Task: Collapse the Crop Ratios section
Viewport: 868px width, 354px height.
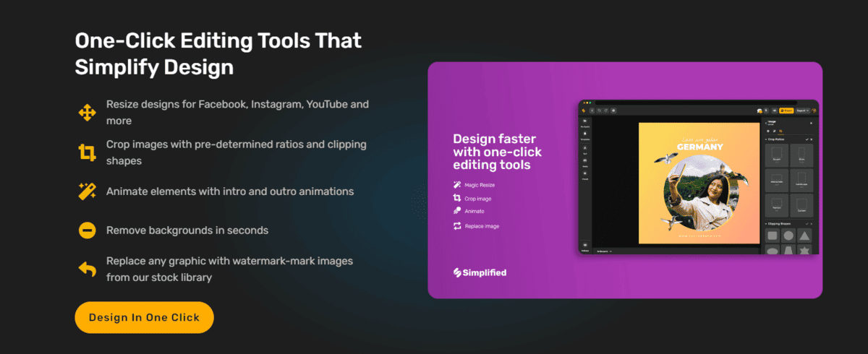Action: 767,139
